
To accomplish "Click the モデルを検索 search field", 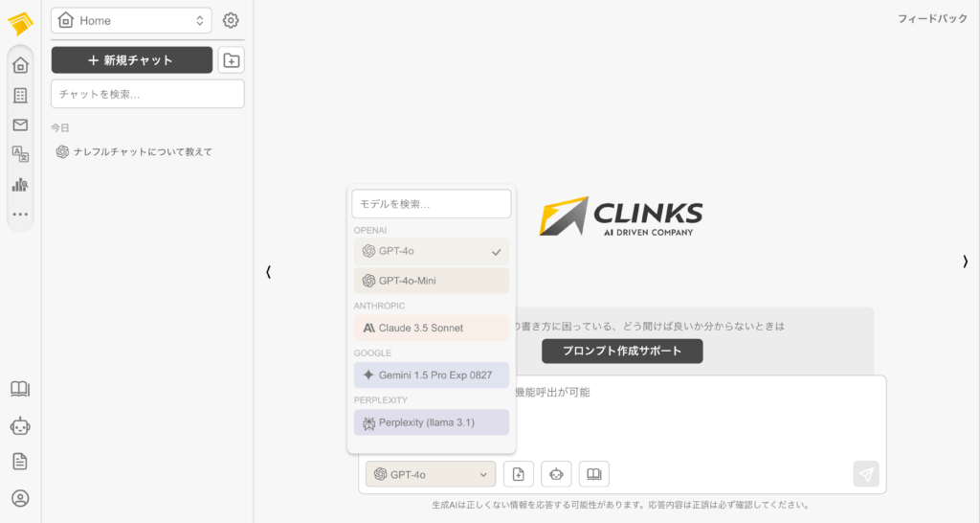I will 431,204.
